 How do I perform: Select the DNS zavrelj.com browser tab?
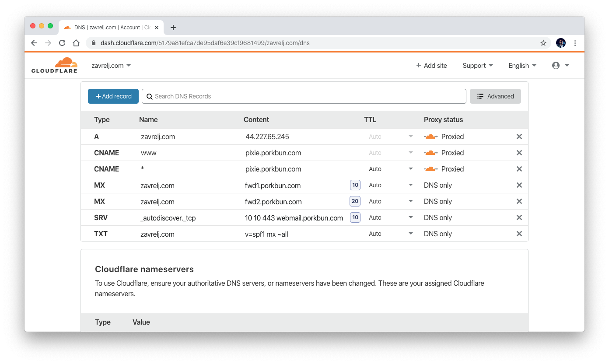click(110, 28)
